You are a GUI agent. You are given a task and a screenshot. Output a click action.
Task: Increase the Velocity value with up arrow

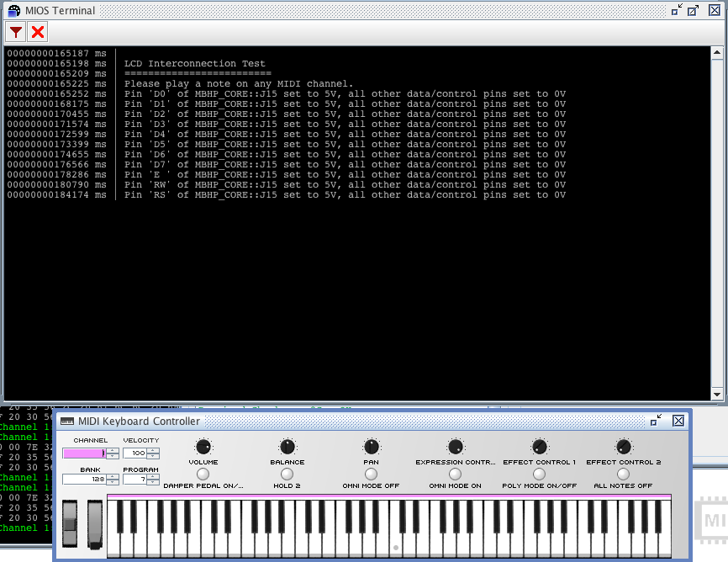pos(153,450)
